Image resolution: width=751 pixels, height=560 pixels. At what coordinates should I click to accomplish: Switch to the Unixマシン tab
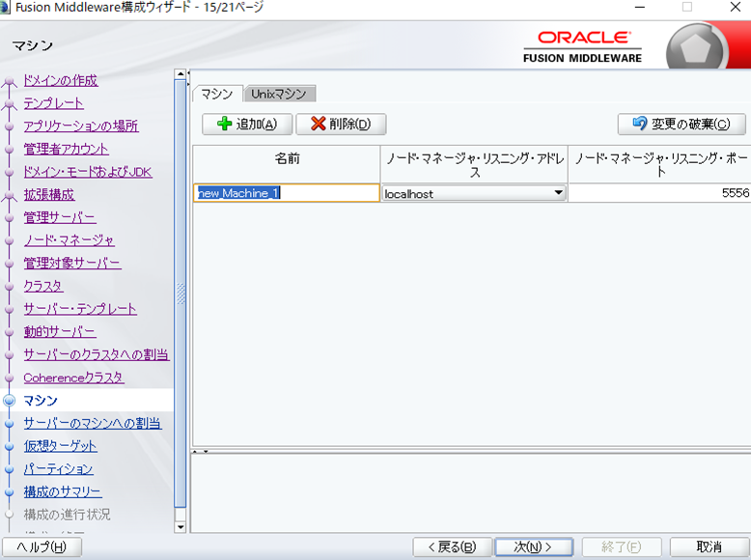coord(279,94)
